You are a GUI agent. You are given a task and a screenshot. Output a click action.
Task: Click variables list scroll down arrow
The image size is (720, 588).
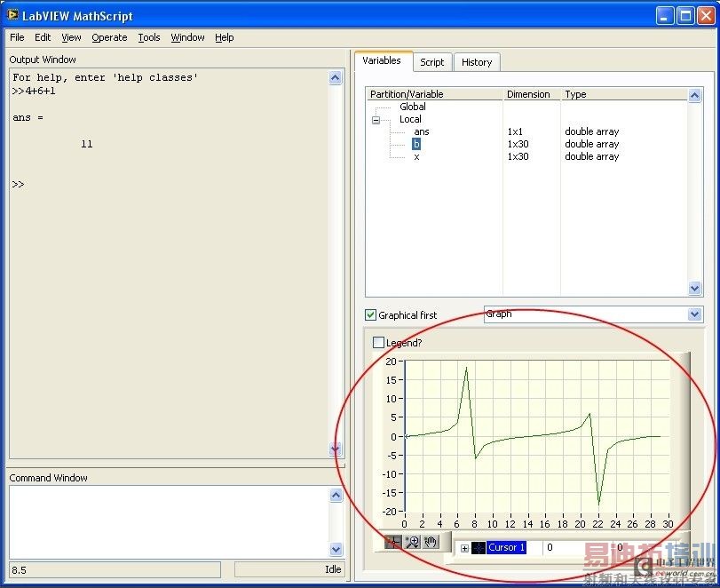695,288
